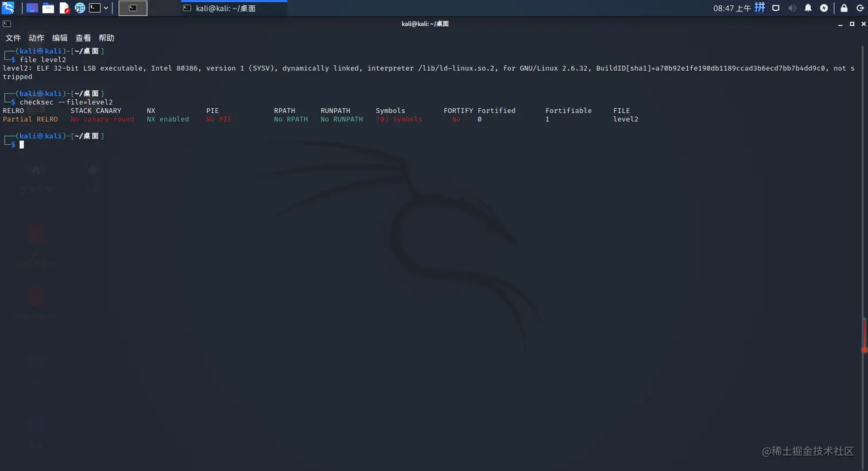Maximize the terminal window
868x471 pixels.
click(x=852, y=24)
